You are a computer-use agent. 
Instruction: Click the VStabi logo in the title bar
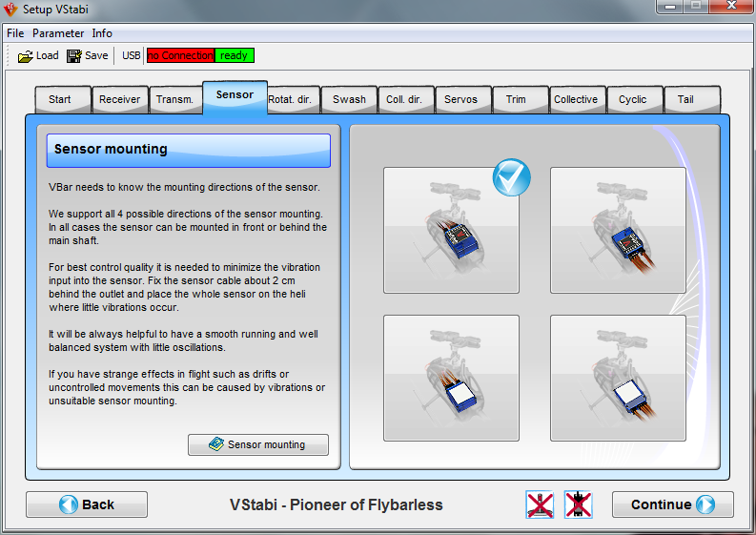pos(10,10)
